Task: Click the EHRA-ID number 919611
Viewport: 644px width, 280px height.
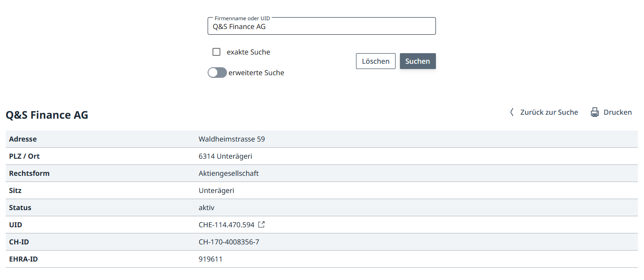Action: point(210,259)
